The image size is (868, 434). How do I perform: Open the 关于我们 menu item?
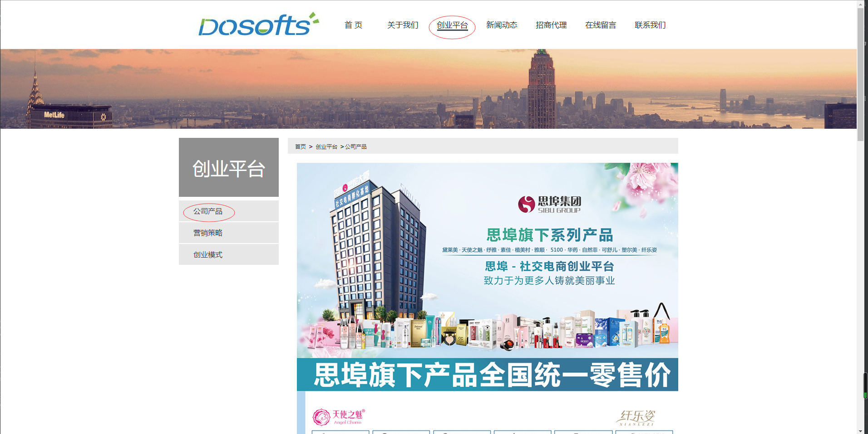(403, 25)
